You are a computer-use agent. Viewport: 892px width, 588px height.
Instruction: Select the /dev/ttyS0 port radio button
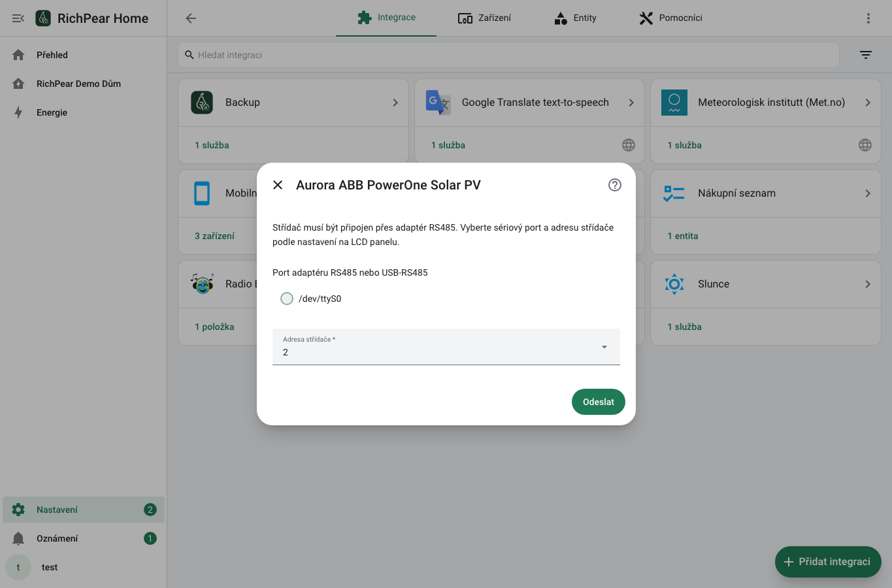point(287,299)
